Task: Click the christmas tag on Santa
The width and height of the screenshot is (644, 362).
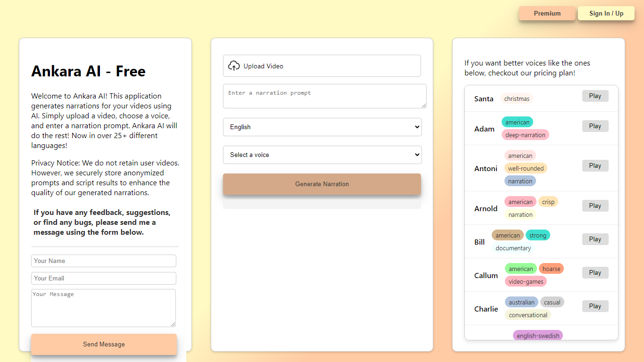Action: (517, 99)
